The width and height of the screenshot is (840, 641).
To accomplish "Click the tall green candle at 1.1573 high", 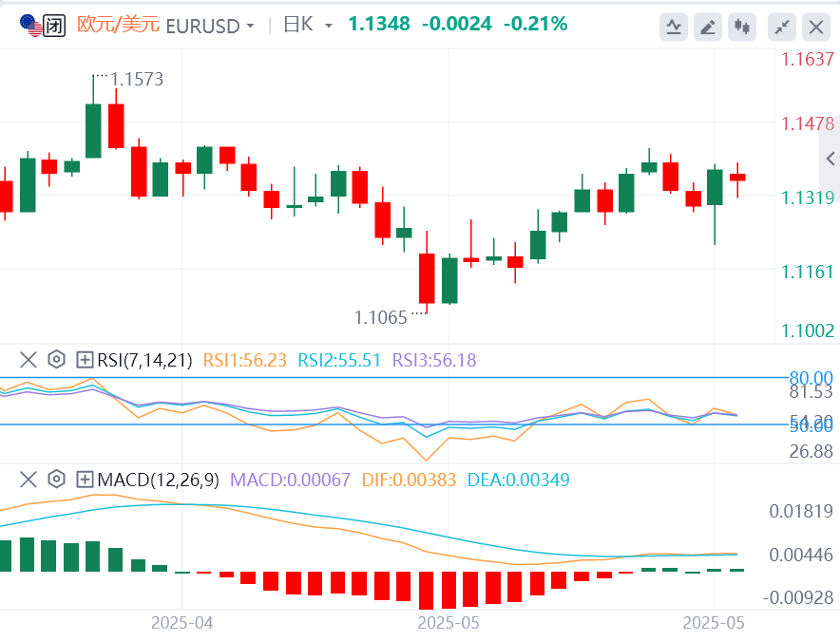I will pos(93,131).
